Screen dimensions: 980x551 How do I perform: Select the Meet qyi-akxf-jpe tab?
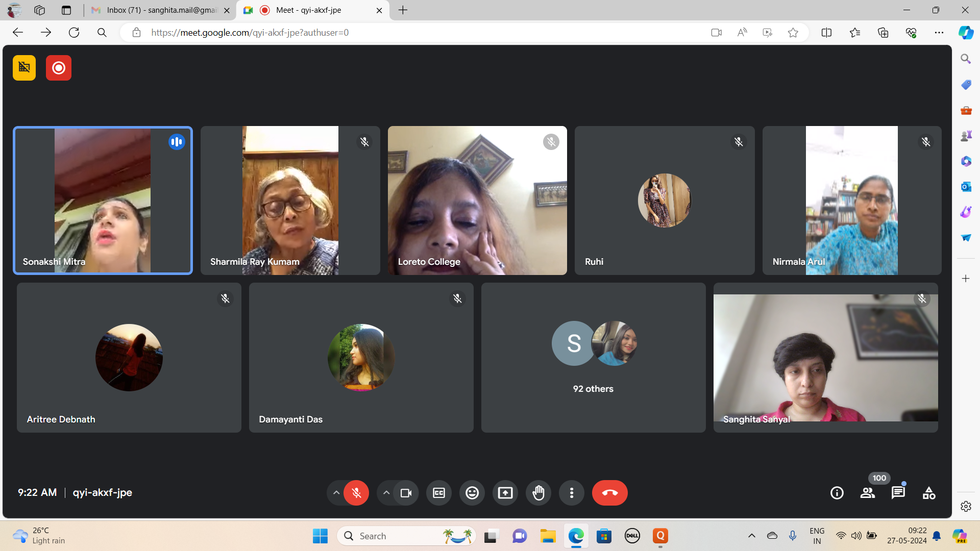pyautogui.click(x=309, y=10)
